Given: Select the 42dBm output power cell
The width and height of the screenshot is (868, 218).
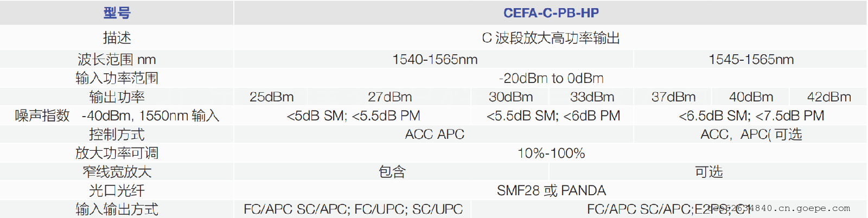Looking at the screenshot, I should (829, 97).
